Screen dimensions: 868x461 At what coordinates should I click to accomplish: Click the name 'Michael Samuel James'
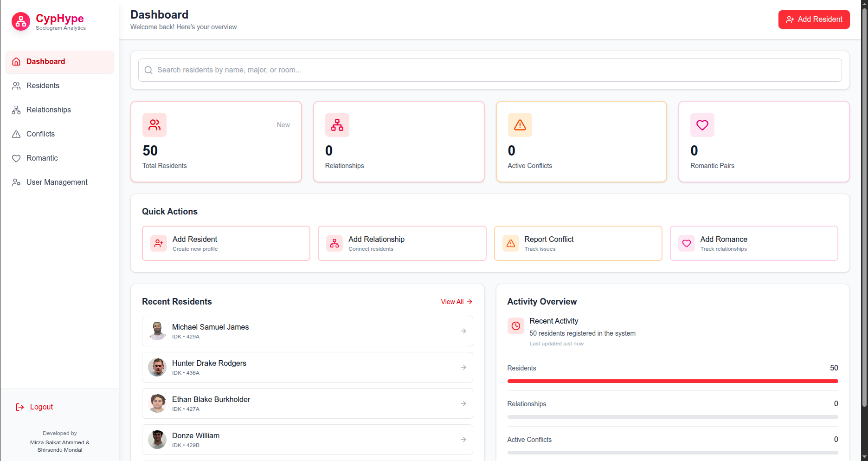click(210, 327)
